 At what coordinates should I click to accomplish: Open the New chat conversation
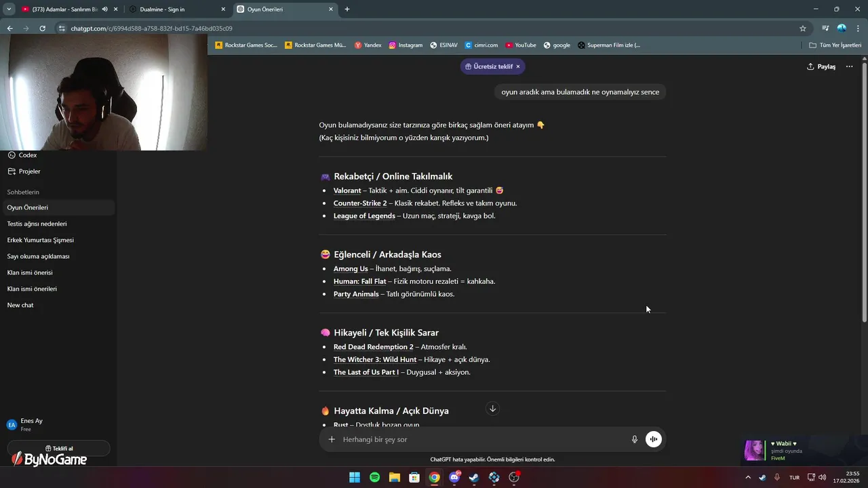tap(58, 305)
